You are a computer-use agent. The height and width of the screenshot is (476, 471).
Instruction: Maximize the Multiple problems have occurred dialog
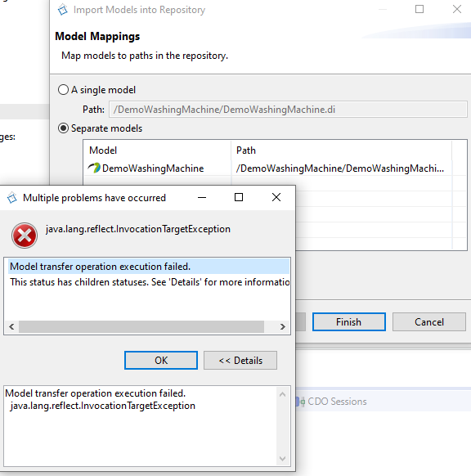tap(239, 197)
